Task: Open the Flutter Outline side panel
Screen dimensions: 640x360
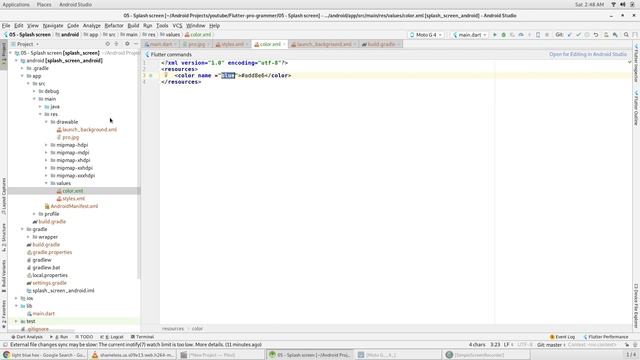Action: pos(636,108)
